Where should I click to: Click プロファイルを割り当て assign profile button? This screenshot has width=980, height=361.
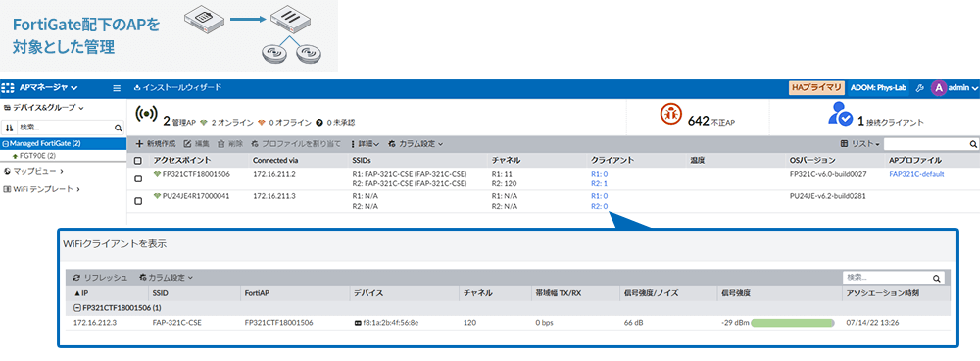coord(296,144)
